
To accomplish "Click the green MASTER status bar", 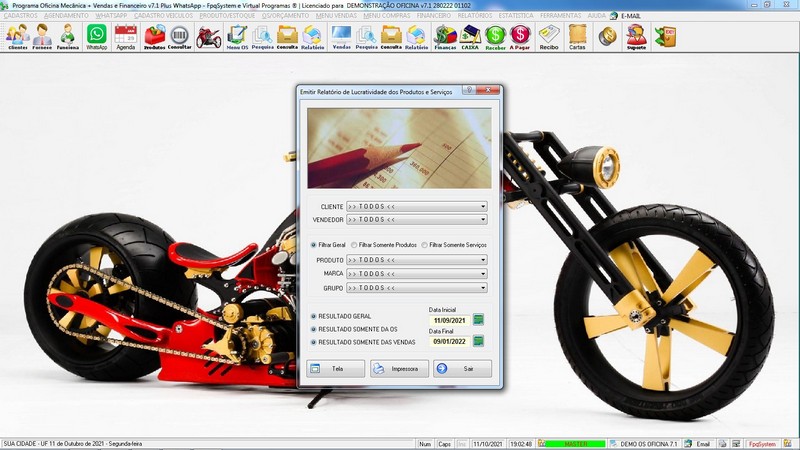I will [576, 444].
